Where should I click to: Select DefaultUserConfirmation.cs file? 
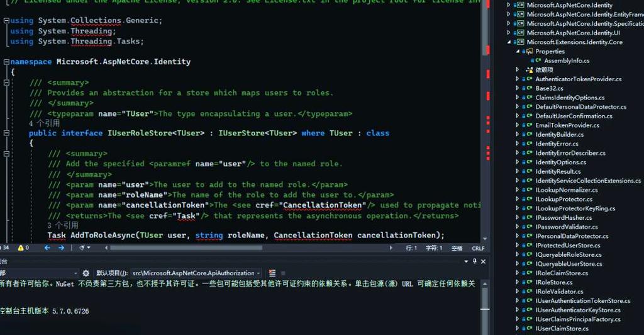(574, 116)
